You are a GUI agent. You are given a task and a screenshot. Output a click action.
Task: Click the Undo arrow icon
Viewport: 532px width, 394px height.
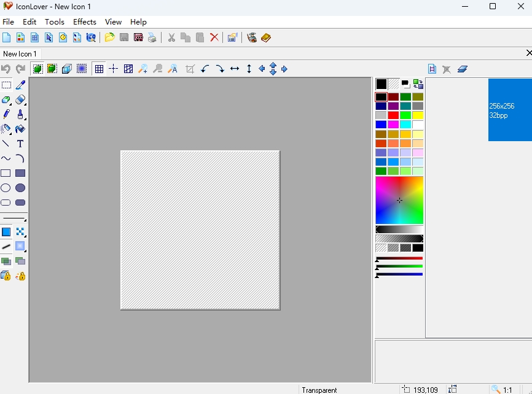[6, 69]
